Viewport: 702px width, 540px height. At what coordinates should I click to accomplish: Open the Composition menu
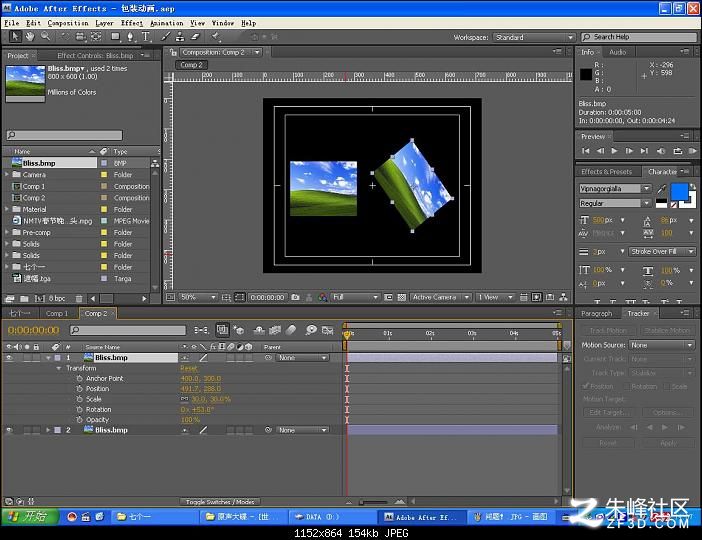[x=68, y=23]
